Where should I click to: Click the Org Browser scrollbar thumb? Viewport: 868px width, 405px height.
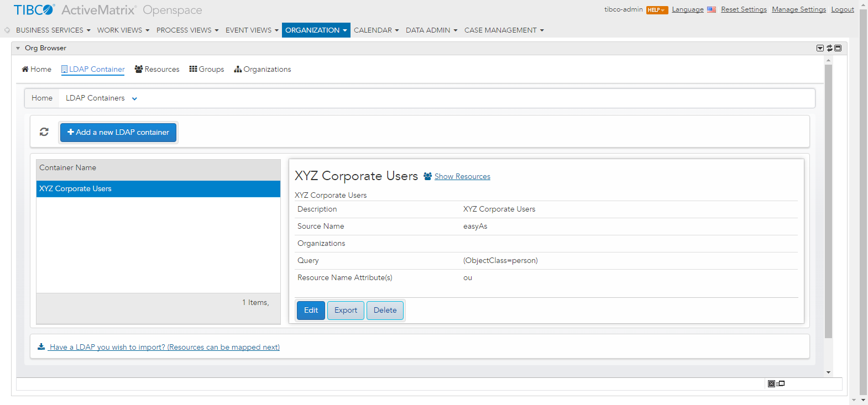tap(828, 201)
